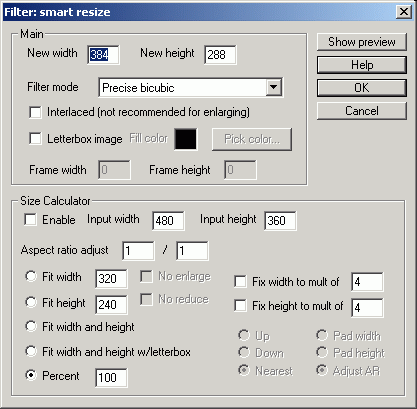
Task: Tick the Letterbox image checkbox
Action: coord(35,138)
